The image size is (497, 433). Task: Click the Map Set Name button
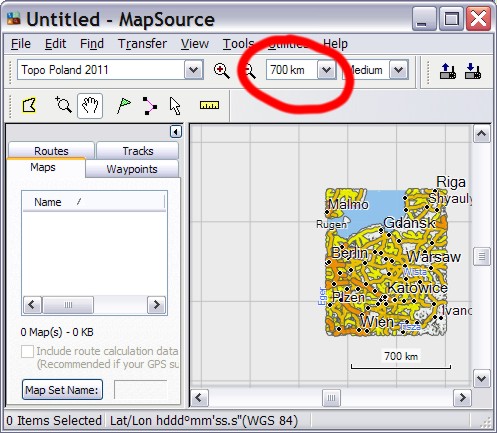coord(62,389)
